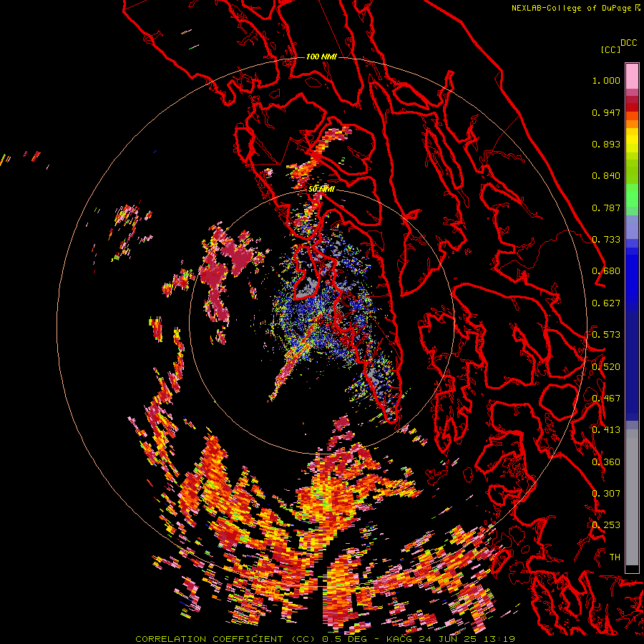Click the 100 NMI range ring label
The width and height of the screenshot is (644, 644).
coord(321,57)
